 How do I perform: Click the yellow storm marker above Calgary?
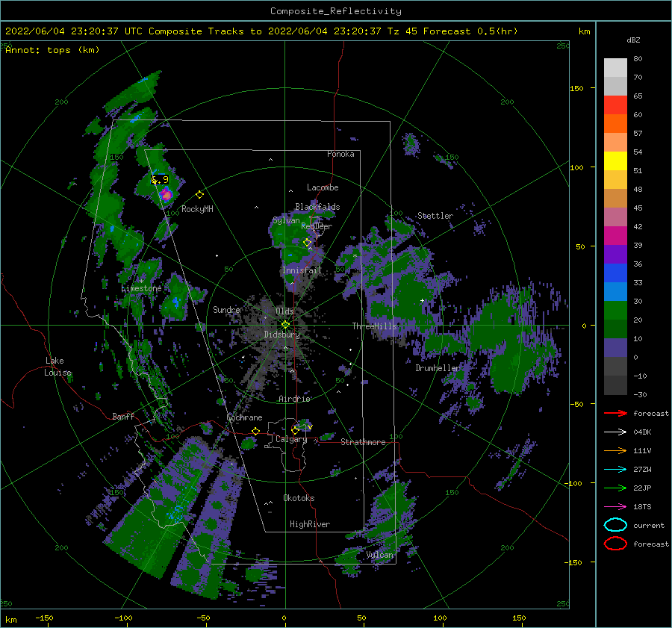pyautogui.click(x=295, y=430)
